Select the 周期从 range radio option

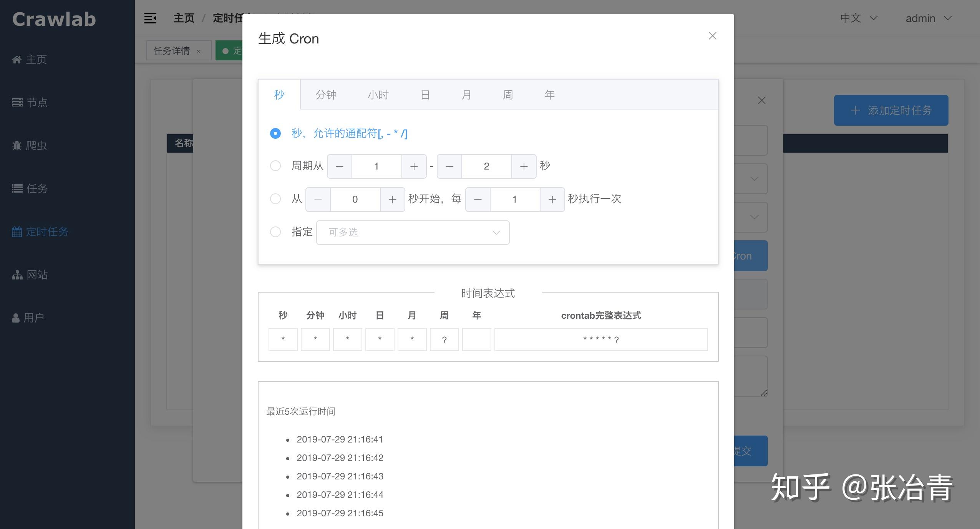pos(275,166)
